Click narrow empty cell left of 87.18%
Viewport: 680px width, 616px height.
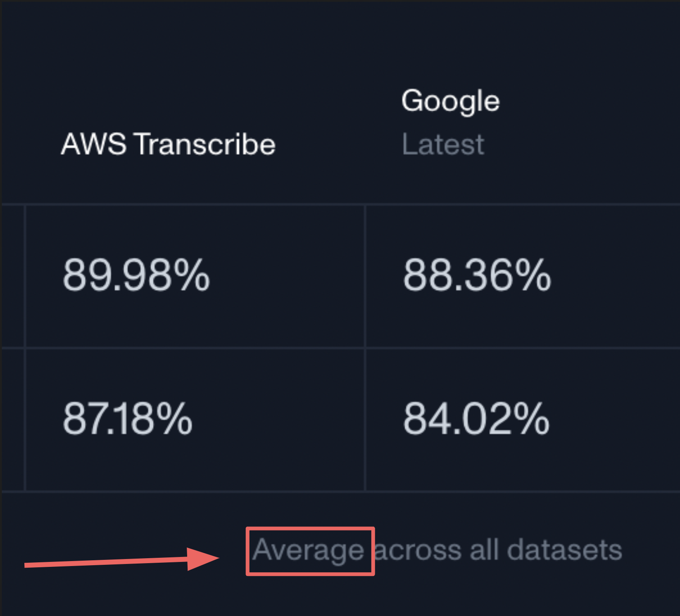(x=13, y=420)
